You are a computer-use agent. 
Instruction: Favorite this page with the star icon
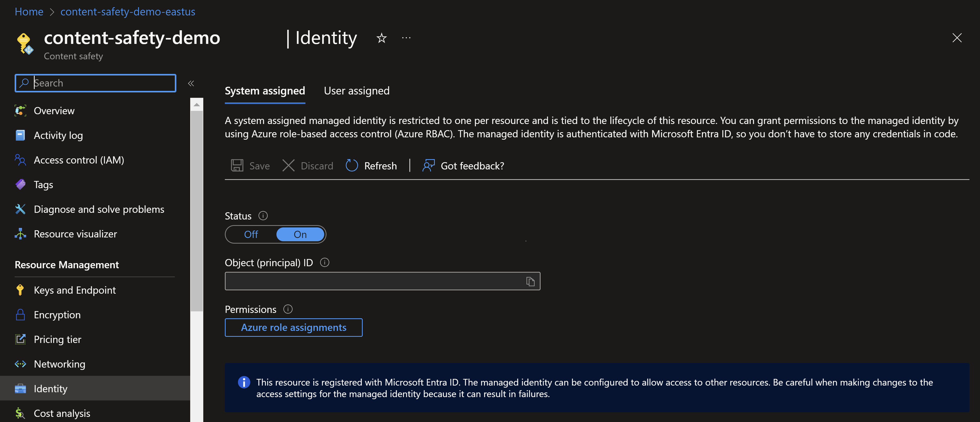click(381, 38)
